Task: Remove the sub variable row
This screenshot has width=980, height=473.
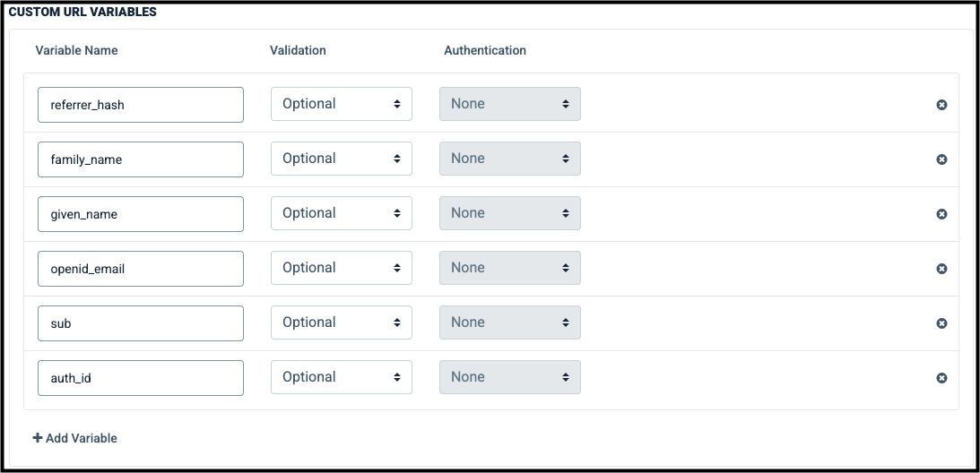Action: [941, 323]
